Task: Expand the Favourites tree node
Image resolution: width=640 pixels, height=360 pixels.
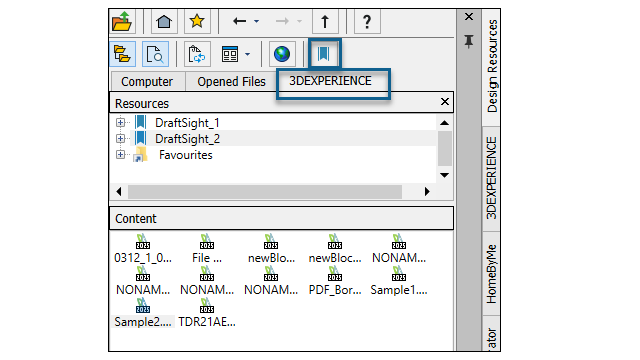Action: [120, 154]
